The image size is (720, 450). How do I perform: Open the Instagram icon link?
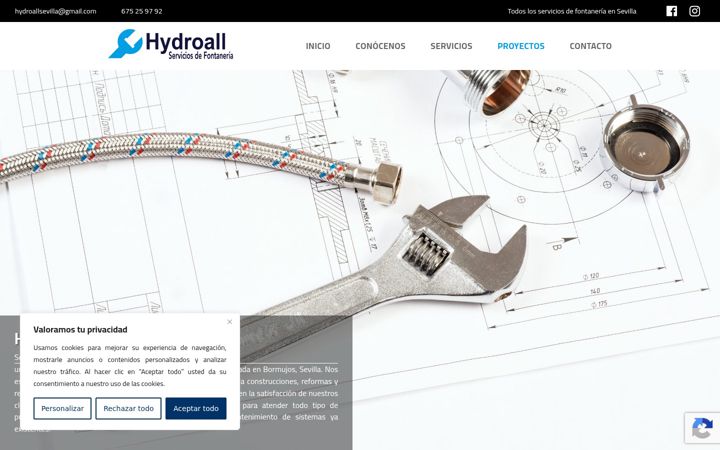(x=694, y=11)
